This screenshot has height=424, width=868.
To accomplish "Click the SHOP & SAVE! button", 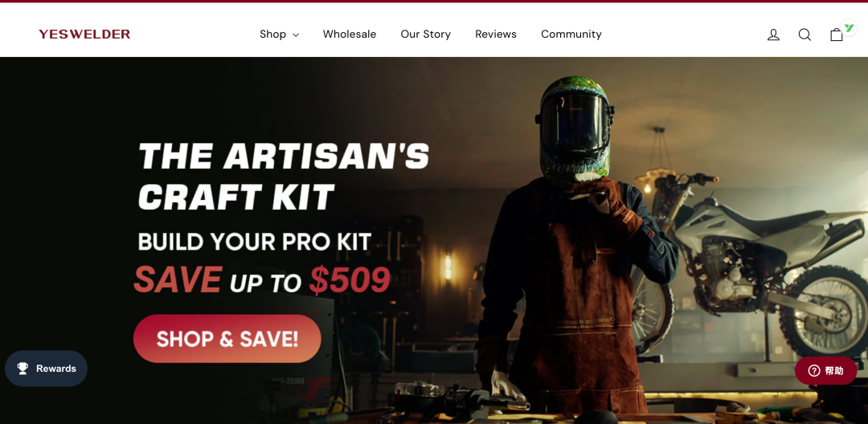I will tap(227, 339).
